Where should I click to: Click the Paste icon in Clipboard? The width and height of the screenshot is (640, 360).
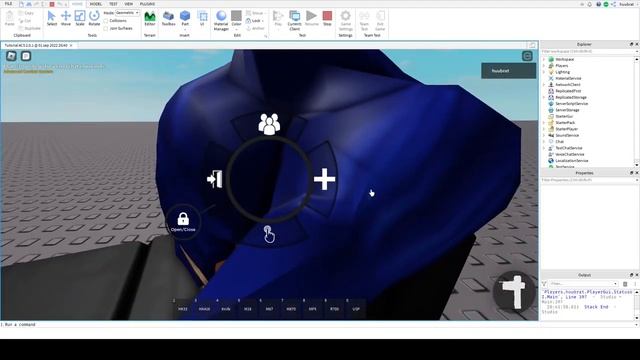click(9, 18)
